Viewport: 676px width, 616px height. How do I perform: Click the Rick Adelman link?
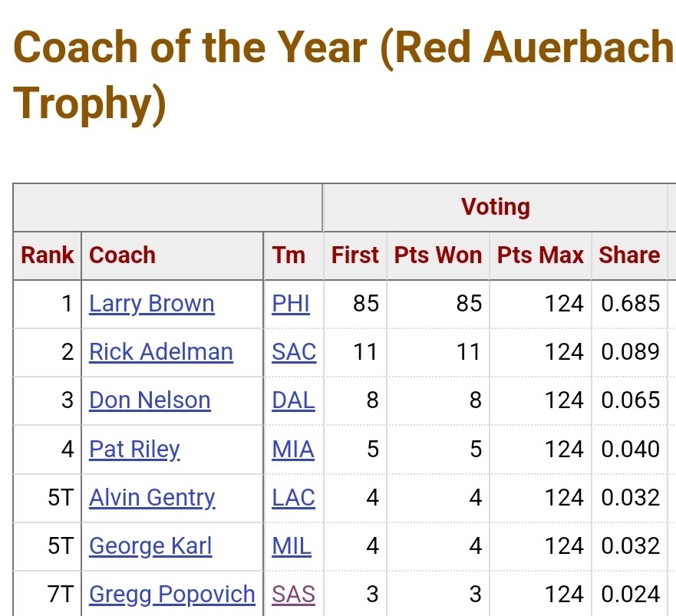(x=160, y=352)
